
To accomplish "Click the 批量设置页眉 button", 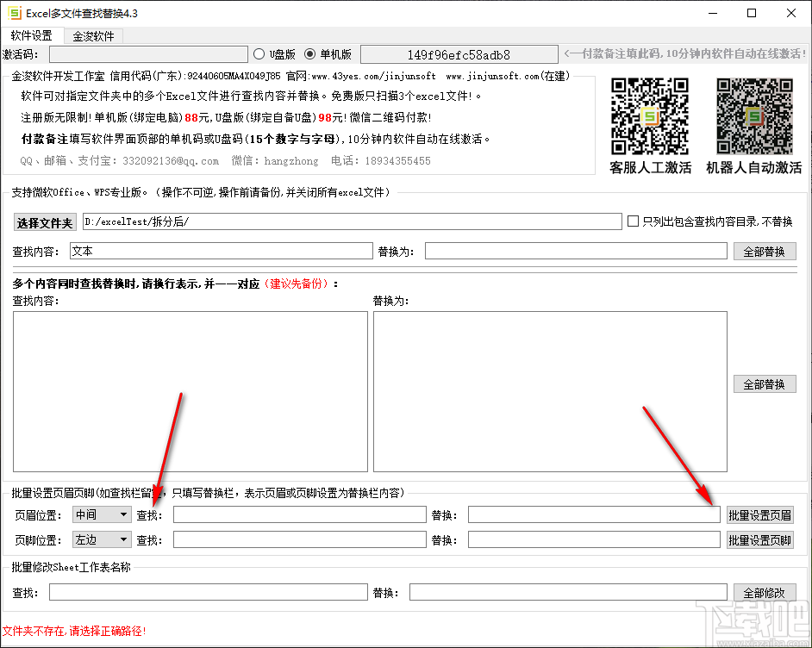I will coord(759,514).
